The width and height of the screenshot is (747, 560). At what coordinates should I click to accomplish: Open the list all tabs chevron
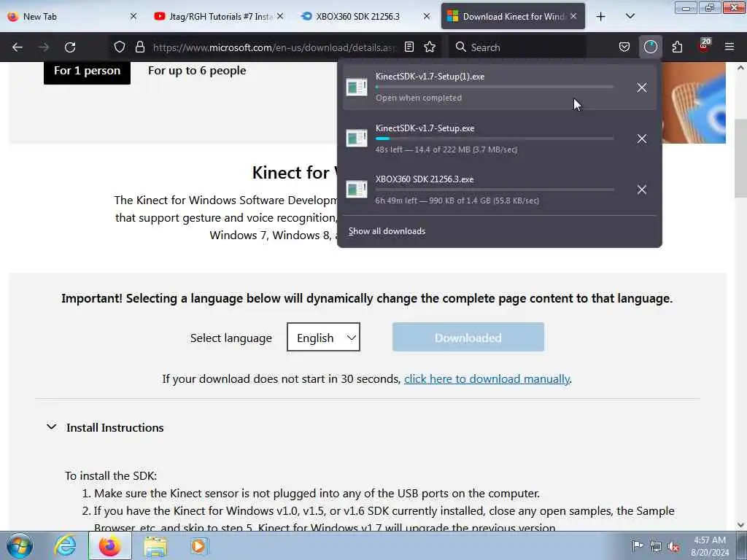tap(630, 17)
